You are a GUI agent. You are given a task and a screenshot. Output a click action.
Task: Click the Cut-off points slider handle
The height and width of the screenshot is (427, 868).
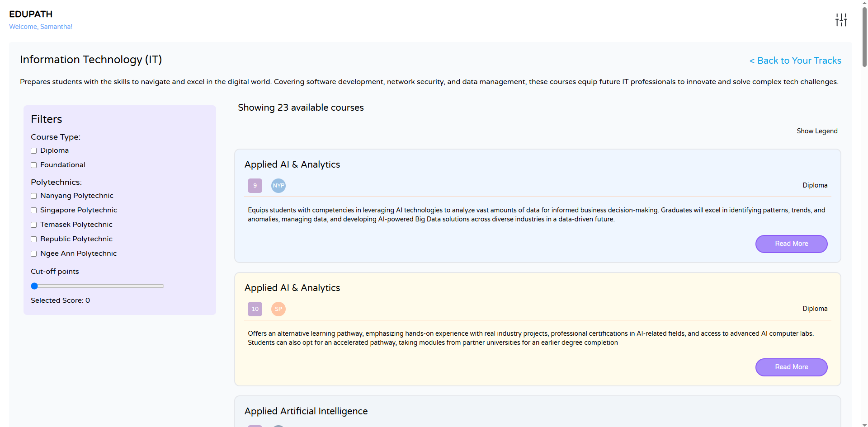tap(34, 286)
